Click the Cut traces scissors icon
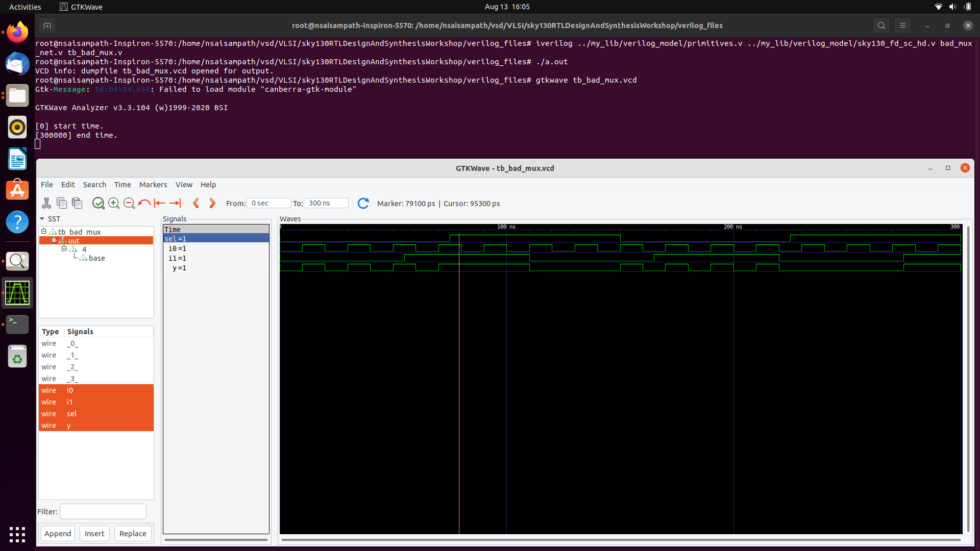This screenshot has width=980, height=551. (x=46, y=203)
